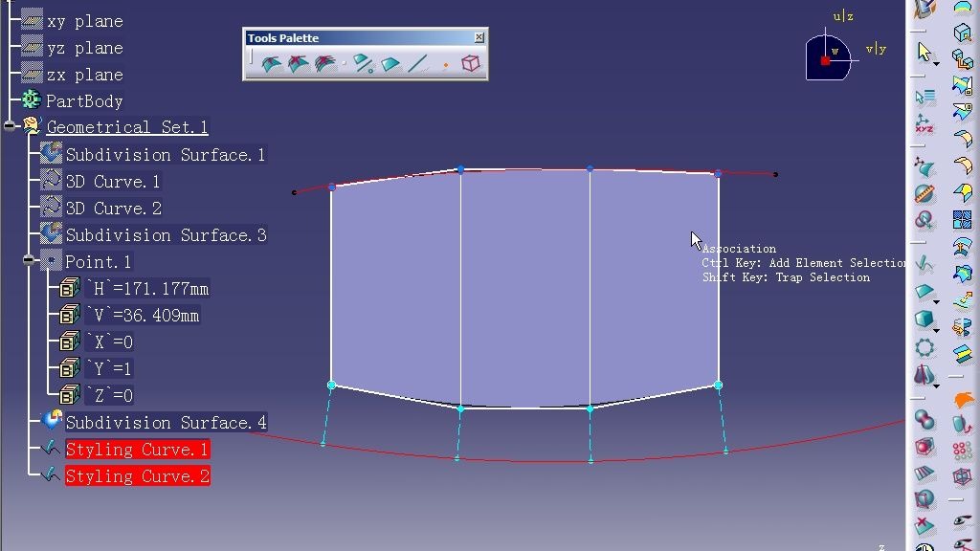Click the purple wireframe mesh cube icon in right toolbar

click(963, 476)
